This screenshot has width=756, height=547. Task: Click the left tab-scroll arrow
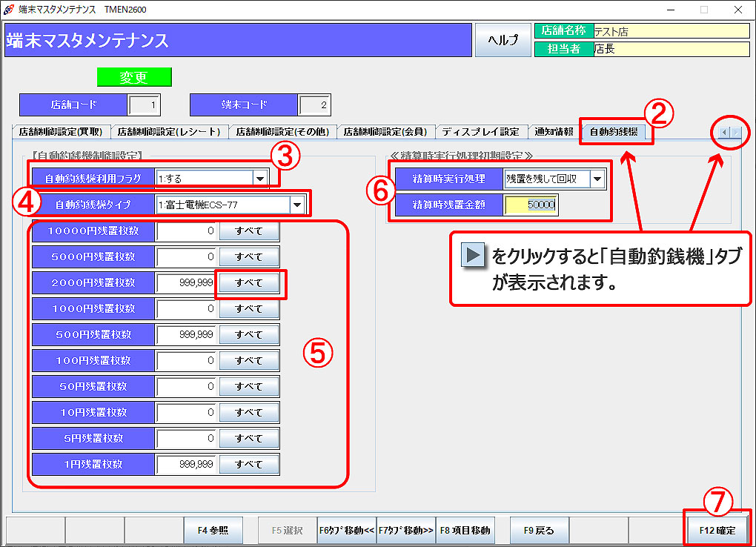723,133
